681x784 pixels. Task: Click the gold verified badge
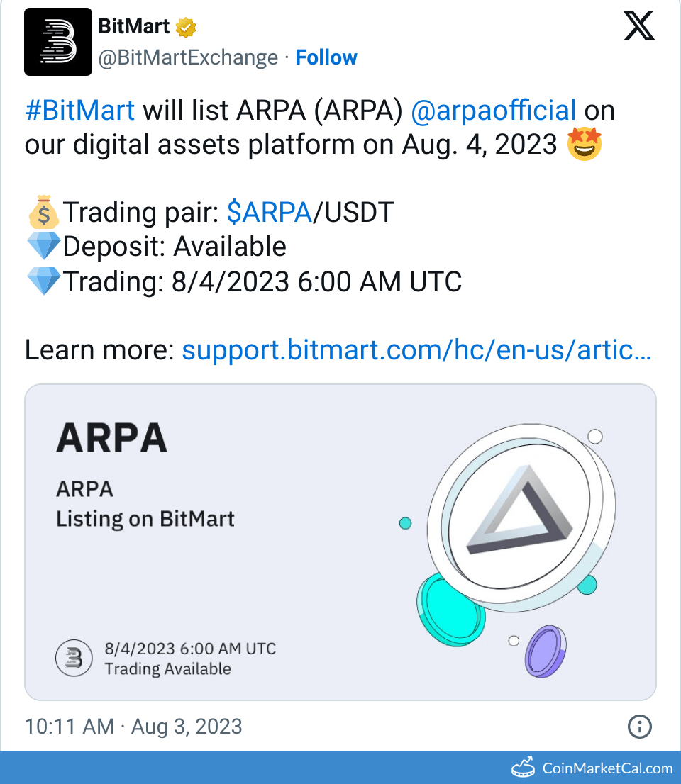click(186, 28)
